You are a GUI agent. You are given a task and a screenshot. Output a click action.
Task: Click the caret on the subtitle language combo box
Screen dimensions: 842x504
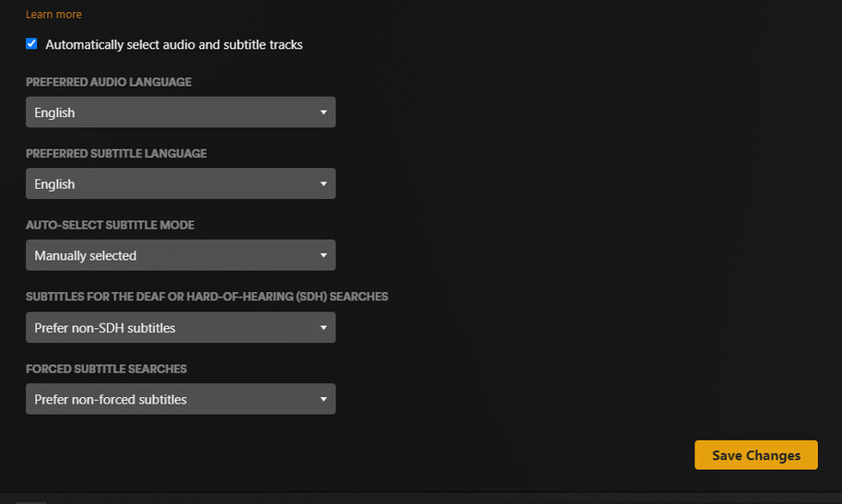[x=323, y=183]
